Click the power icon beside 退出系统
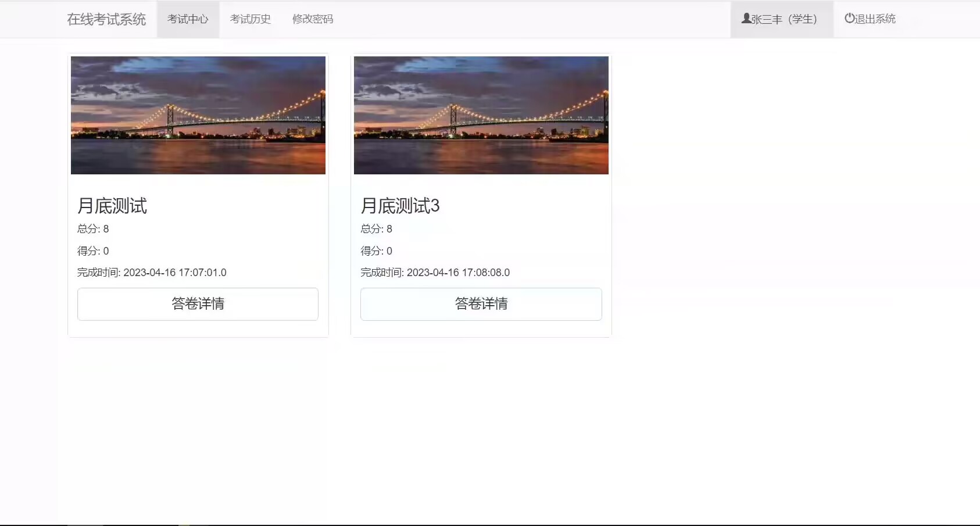The image size is (980, 526). pyautogui.click(x=849, y=19)
